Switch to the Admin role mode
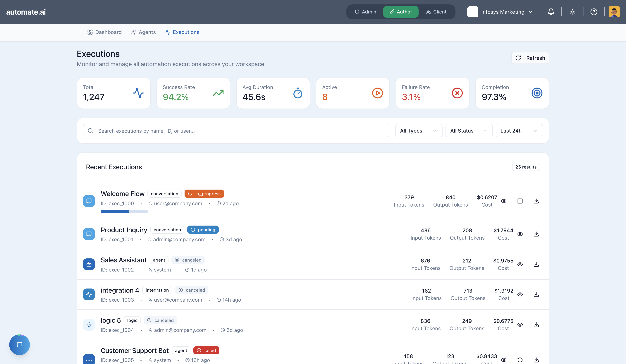 tap(365, 12)
